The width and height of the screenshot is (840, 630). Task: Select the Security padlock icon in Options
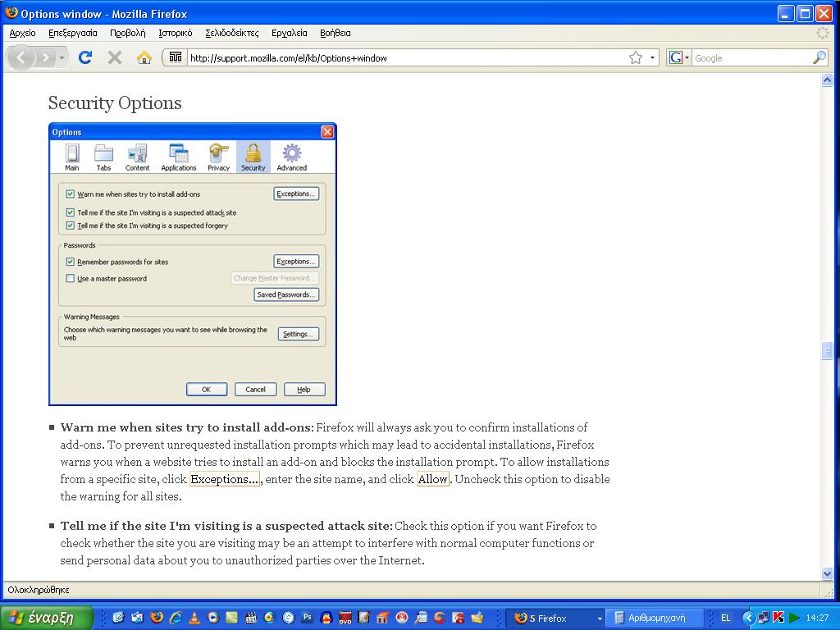coord(253,157)
